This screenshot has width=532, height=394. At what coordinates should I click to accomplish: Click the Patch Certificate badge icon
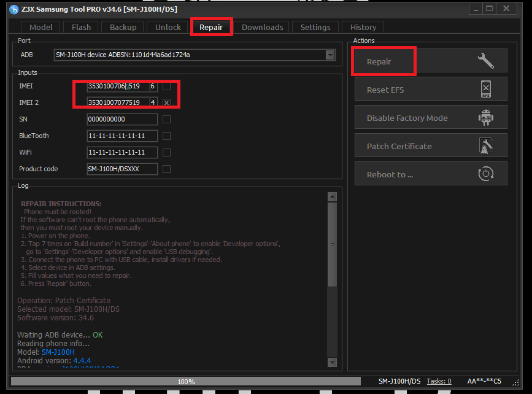[x=486, y=146]
